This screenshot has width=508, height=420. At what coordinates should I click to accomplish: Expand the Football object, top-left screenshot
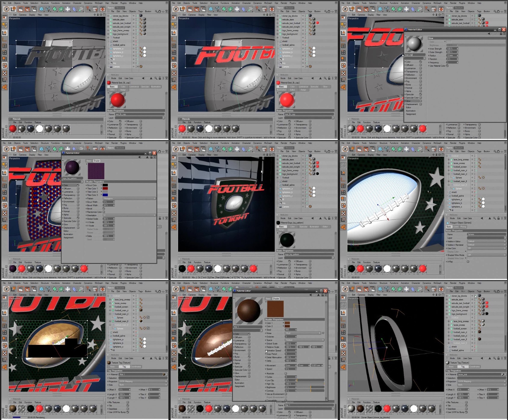(x=108, y=38)
